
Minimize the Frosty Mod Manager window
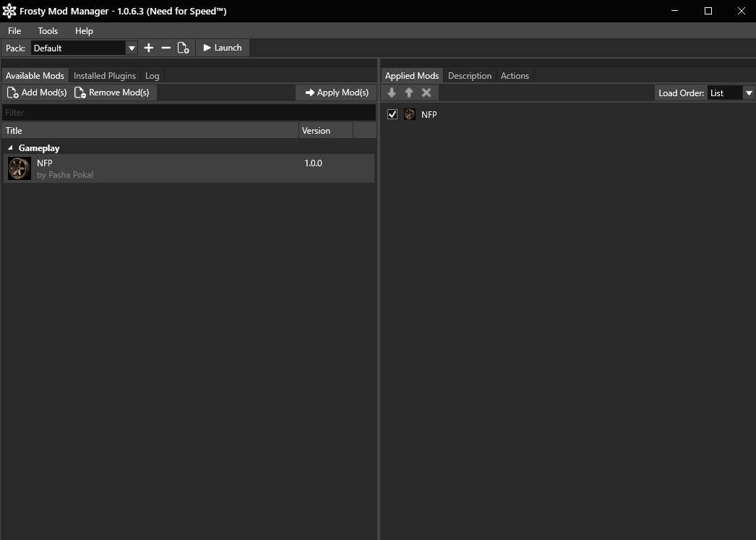[674, 11]
